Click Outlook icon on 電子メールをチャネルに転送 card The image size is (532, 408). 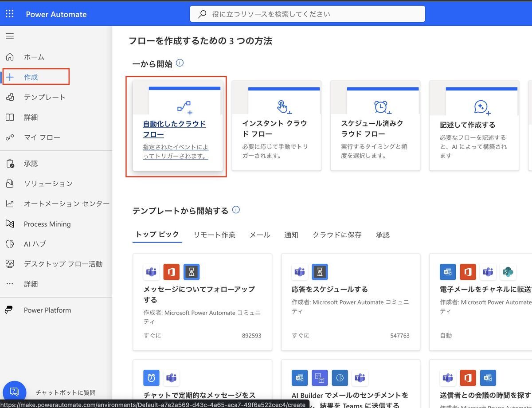[448, 272]
